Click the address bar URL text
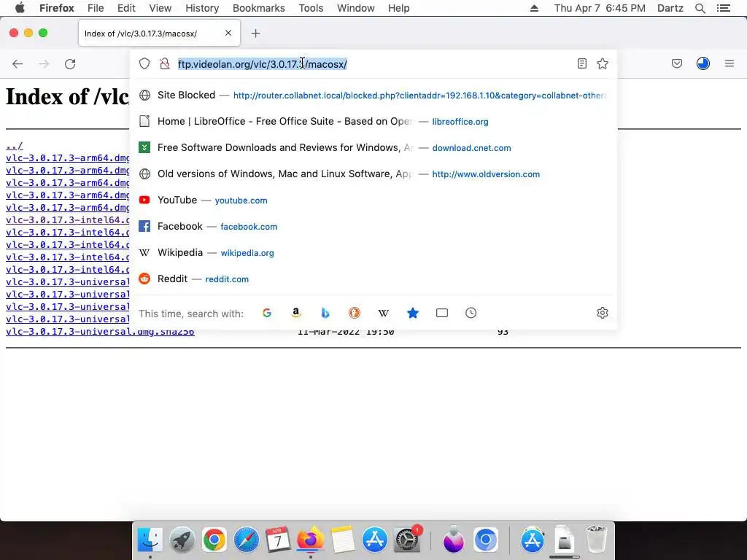Viewport: 747px width, 560px height. point(263,64)
